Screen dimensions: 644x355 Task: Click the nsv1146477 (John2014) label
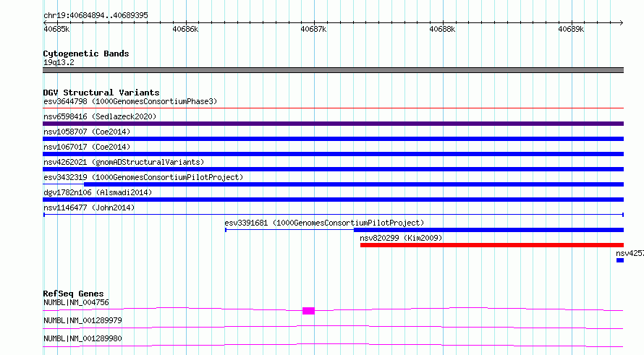click(89, 208)
